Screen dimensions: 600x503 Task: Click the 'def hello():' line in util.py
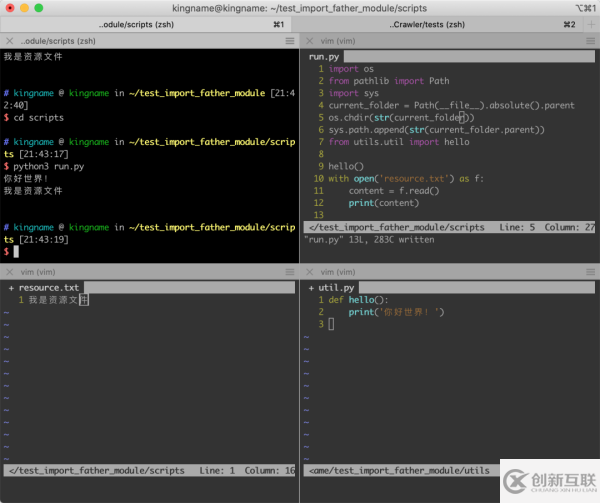pyautogui.click(x=358, y=300)
